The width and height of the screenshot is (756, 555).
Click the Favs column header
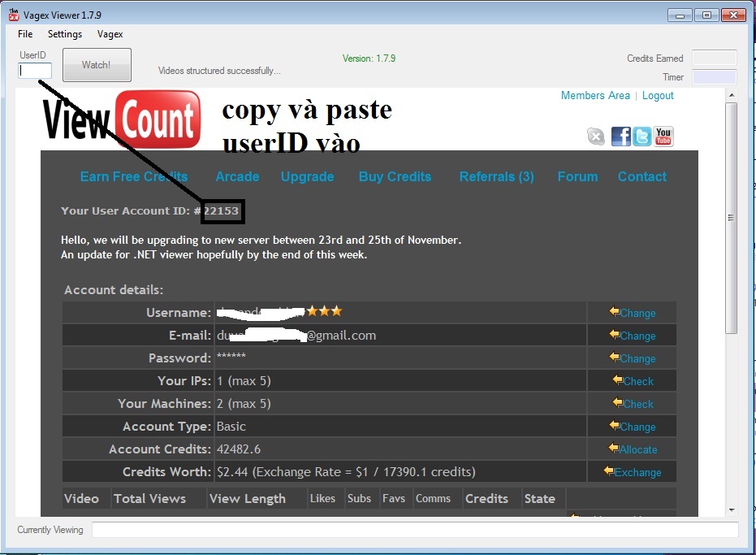click(x=393, y=499)
